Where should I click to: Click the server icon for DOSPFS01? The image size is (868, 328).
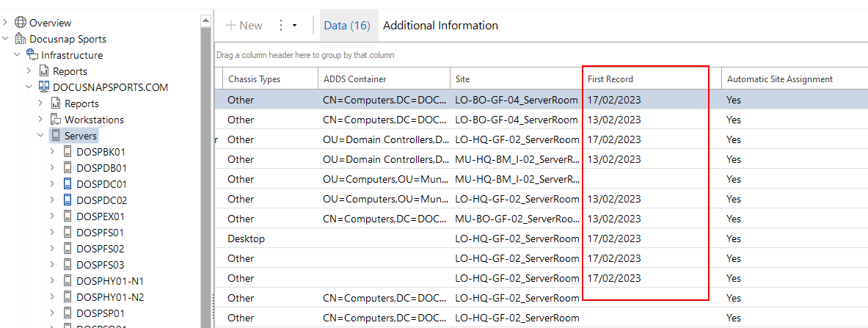[x=68, y=232]
